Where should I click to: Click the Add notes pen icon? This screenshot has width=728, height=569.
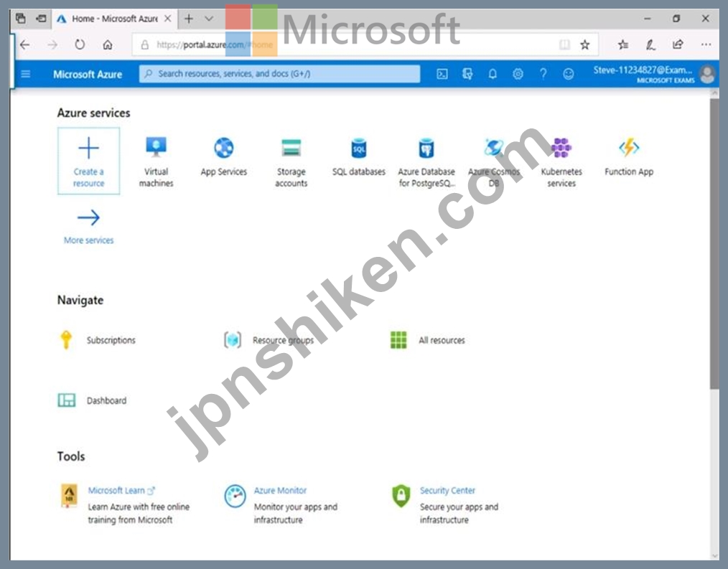coord(650,44)
